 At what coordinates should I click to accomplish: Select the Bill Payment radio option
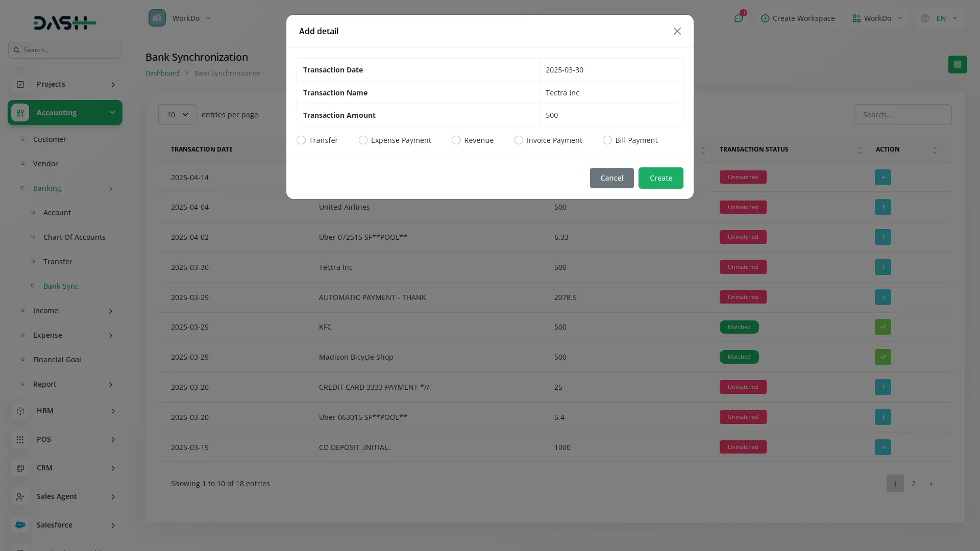(607, 140)
